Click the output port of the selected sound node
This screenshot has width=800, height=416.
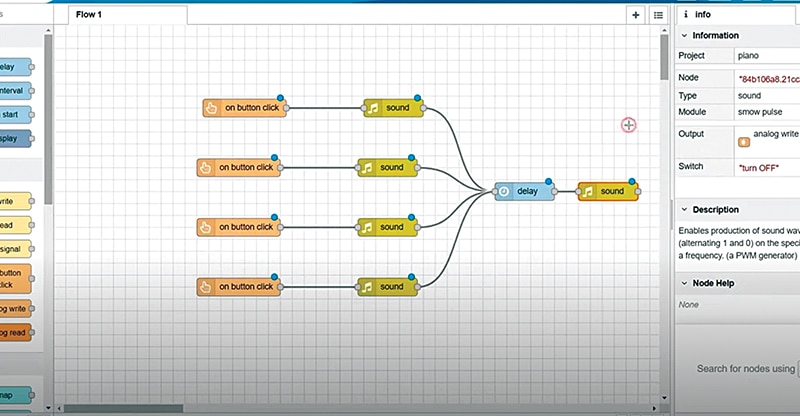point(638,192)
